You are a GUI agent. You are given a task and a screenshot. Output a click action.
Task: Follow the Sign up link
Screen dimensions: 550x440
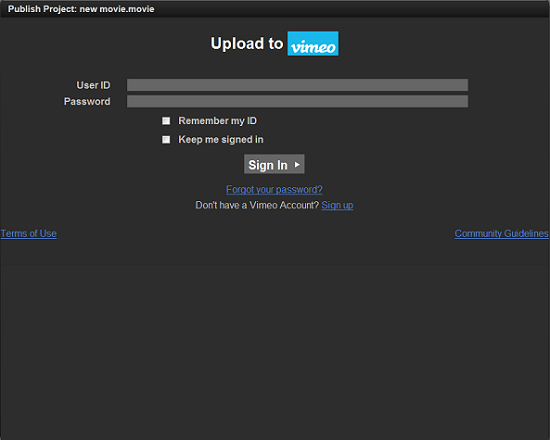coord(337,205)
